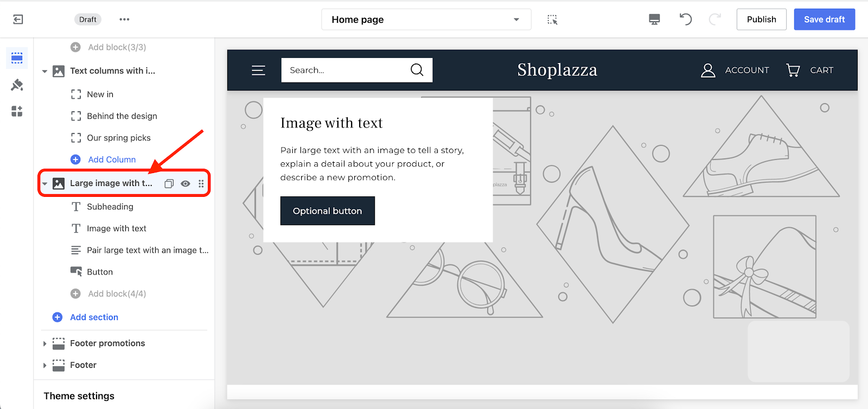Open the Home page template dropdown
The height and width of the screenshot is (409, 868).
(426, 20)
